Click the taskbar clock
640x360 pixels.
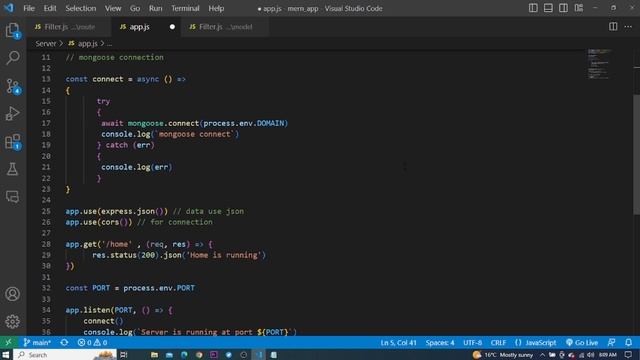click(x=608, y=355)
